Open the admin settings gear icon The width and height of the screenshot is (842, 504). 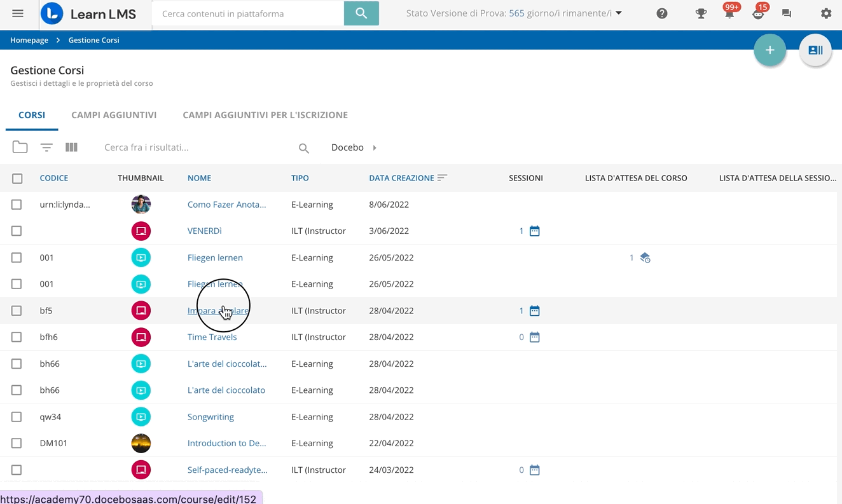click(x=825, y=13)
